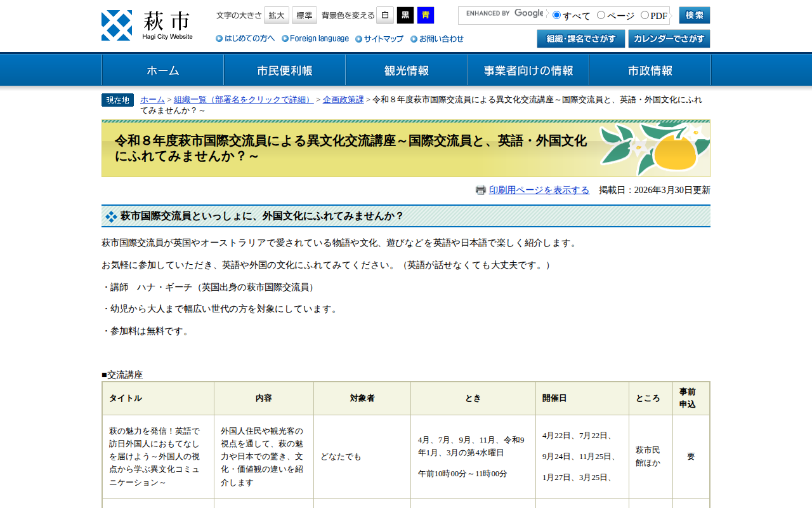Open the Foreign language link
812x508 pixels.
tap(315, 39)
